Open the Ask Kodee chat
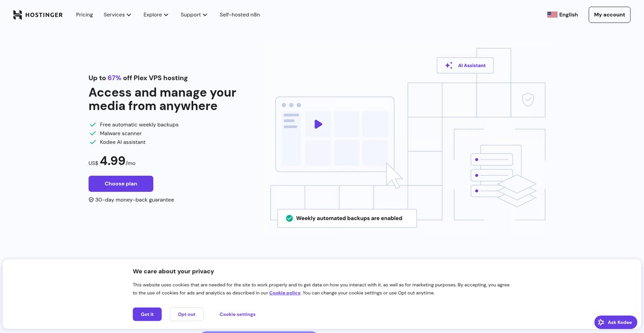Screen dimensions: 644x333 pos(616,322)
